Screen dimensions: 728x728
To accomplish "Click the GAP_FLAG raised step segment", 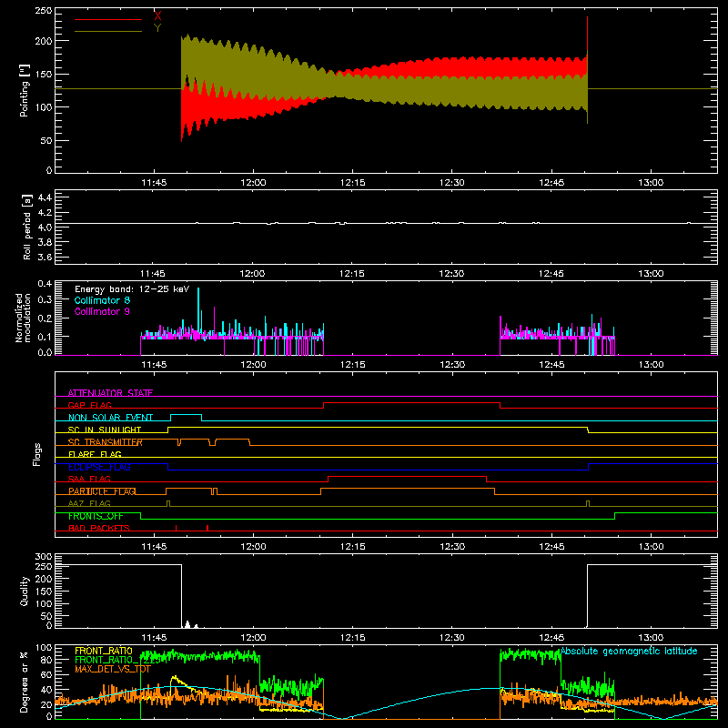I will [411, 403].
